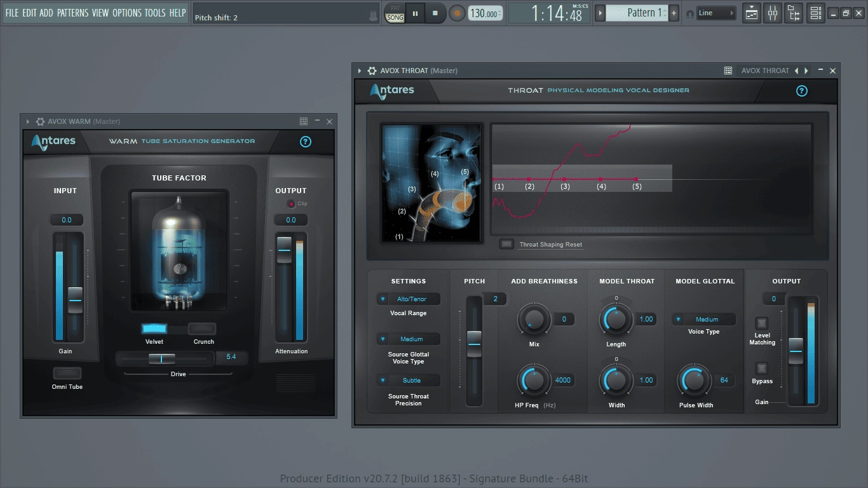868x488 pixels.
Task: Open the pattern options arrow before Pattern 1
Action: (599, 13)
